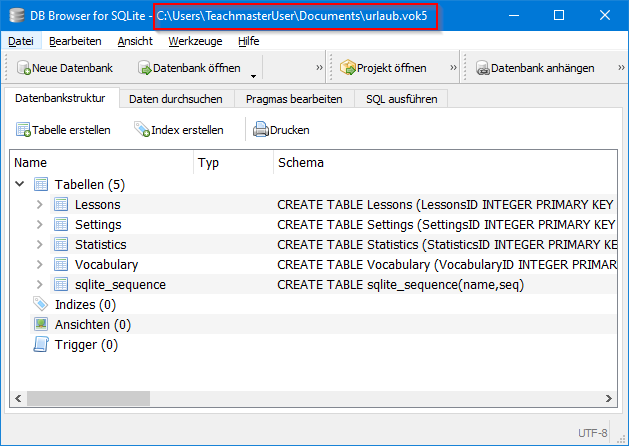Image resolution: width=629 pixels, height=446 pixels.
Task: Switch to the Daten durchsuchen tab
Action: click(177, 99)
